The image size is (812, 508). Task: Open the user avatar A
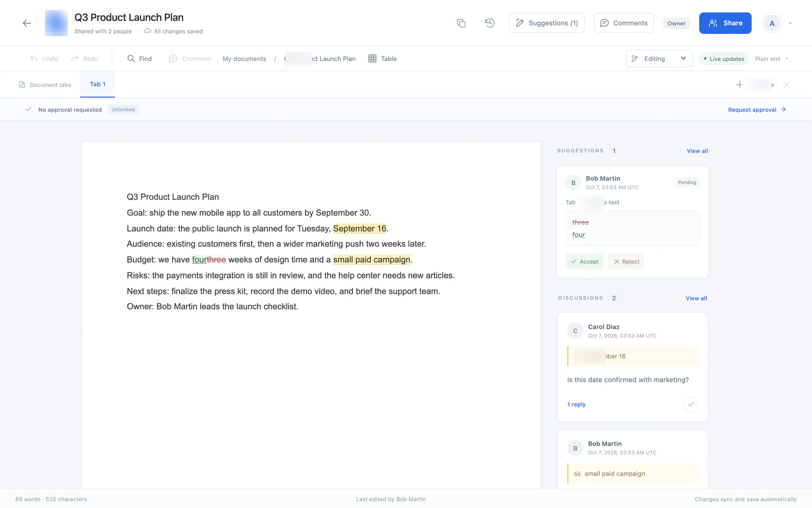(772, 23)
